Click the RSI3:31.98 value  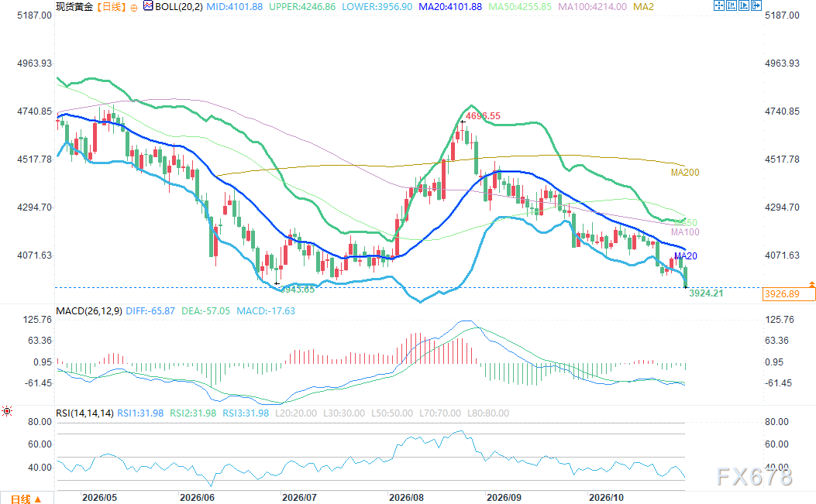pos(246,413)
